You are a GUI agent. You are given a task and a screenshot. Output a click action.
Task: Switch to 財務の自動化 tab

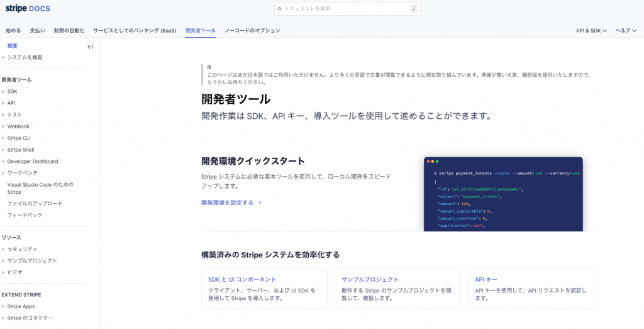coord(69,30)
